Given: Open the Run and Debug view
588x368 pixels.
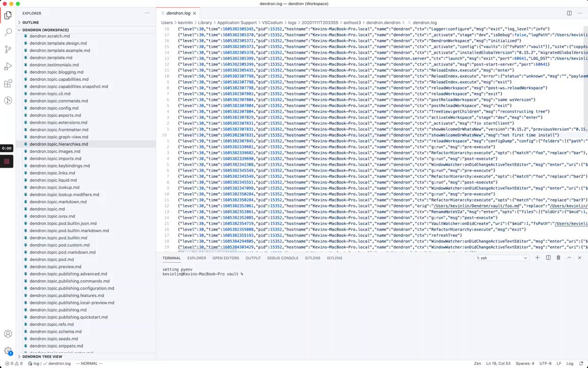Looking at the screenshot, I should [x=8, y=66].
